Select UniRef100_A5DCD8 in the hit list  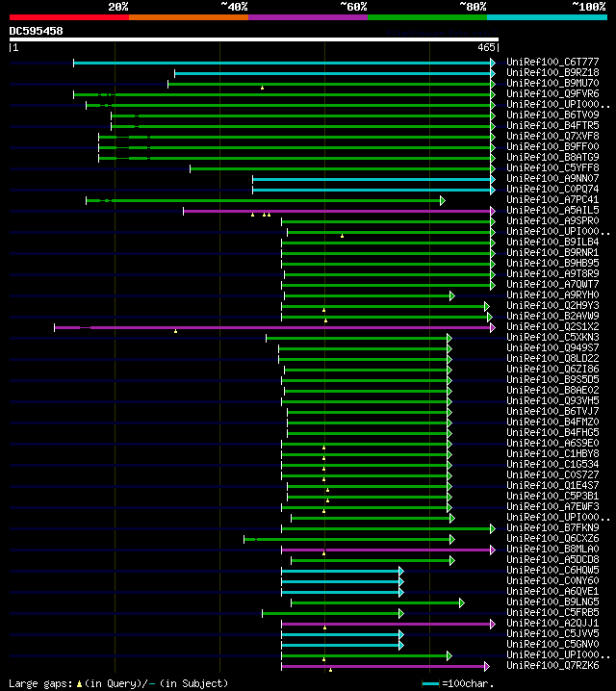[x=552, y=559]
